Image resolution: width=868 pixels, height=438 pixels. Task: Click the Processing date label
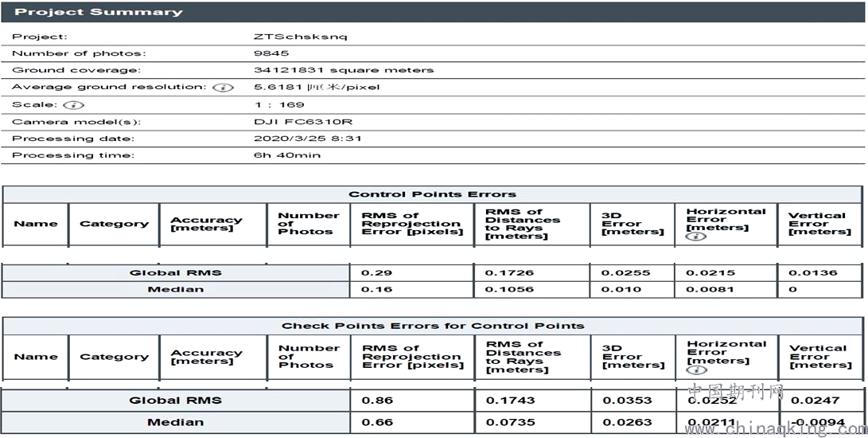point(73,139)
